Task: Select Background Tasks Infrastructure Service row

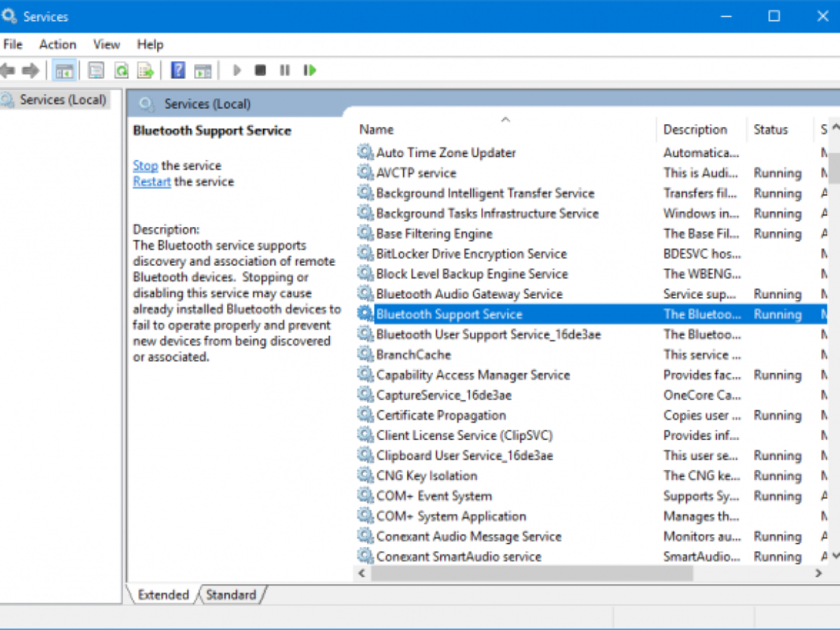Action: [592, 213]
